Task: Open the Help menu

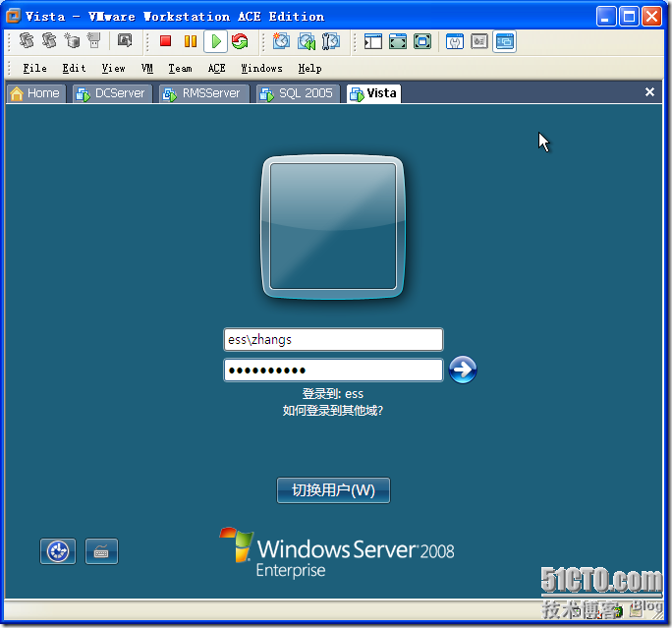Action: [309, 68]
